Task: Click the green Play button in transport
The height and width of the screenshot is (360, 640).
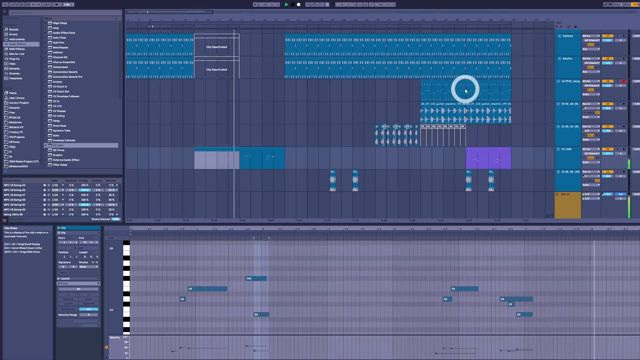Action: [x=287, y=4]
